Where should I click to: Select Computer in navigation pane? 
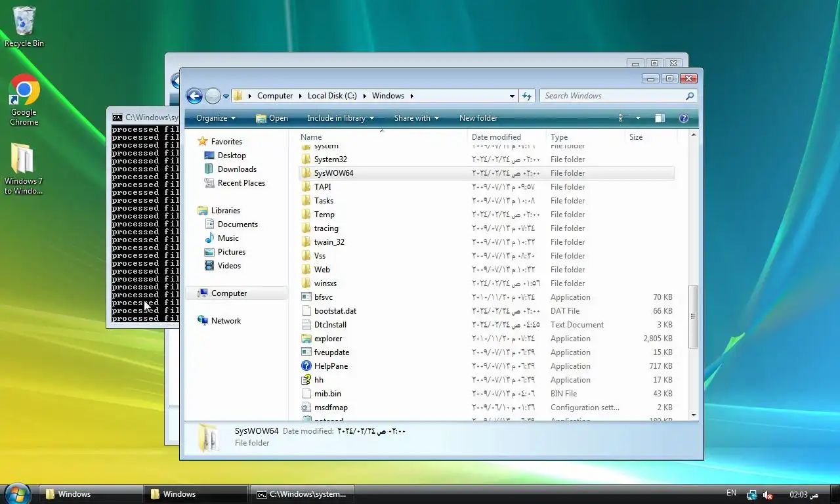[x=236, y=293]
